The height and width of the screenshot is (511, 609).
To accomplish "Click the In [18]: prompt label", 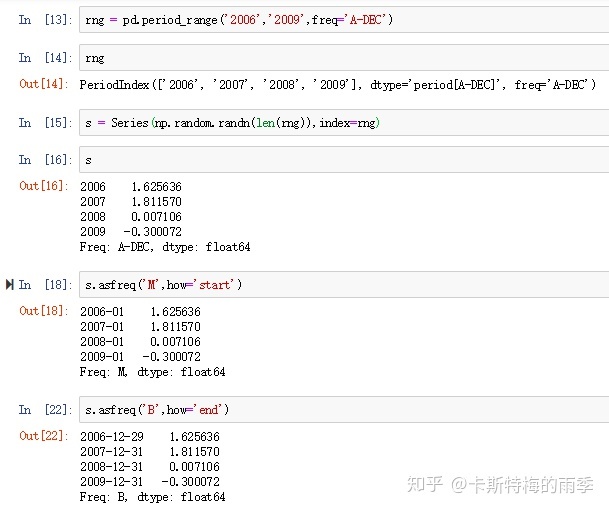I will (45, 285).
